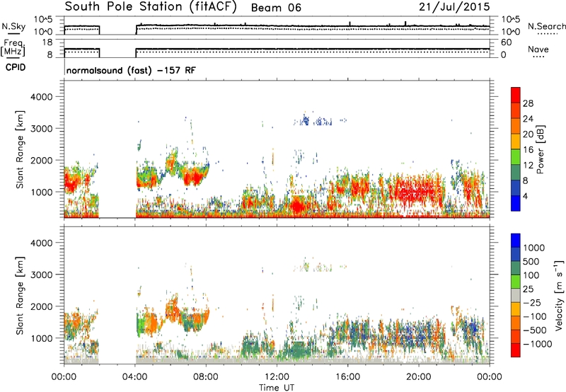The image size is (566, 392).
Task: Click the '4' label on power colorbar
Action: 525,196
